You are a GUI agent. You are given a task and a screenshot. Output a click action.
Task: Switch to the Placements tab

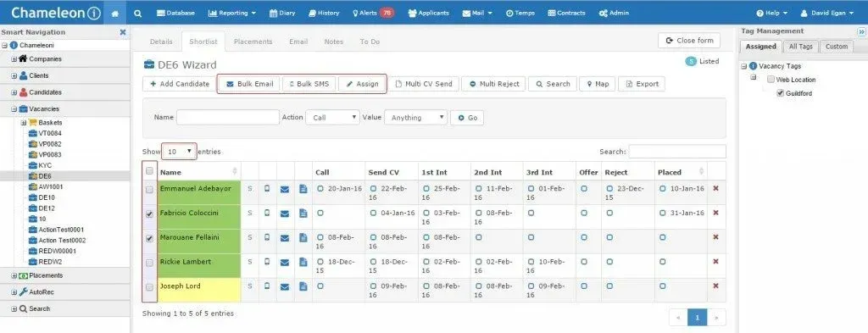pos(253,42)
